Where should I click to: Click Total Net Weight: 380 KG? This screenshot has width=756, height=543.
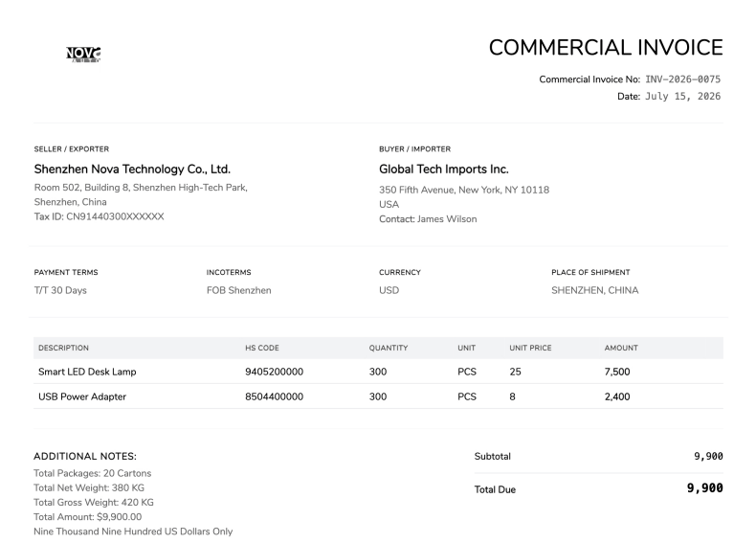89,487
